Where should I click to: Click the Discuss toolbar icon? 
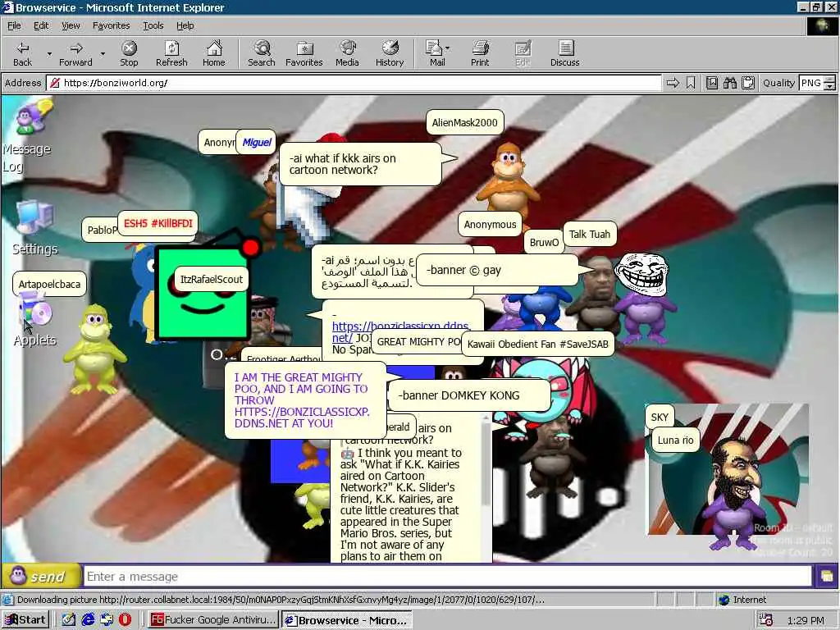[x=564, y=53]
